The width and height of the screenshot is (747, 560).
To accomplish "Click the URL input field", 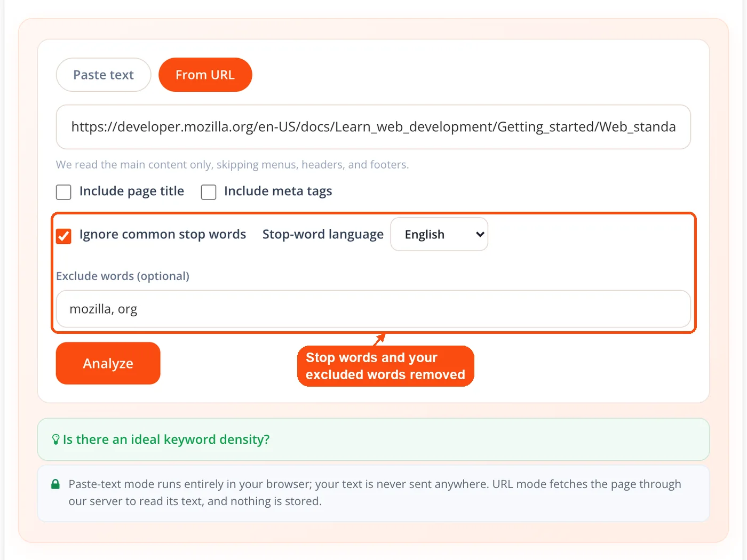I will pyautogui.click(x=373, y=127).
